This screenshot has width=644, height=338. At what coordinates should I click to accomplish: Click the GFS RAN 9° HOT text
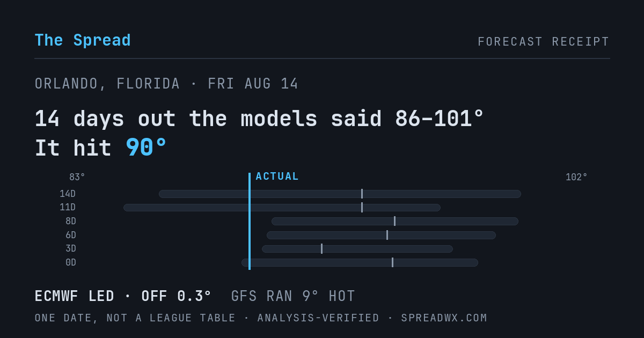tap(293, 296)
